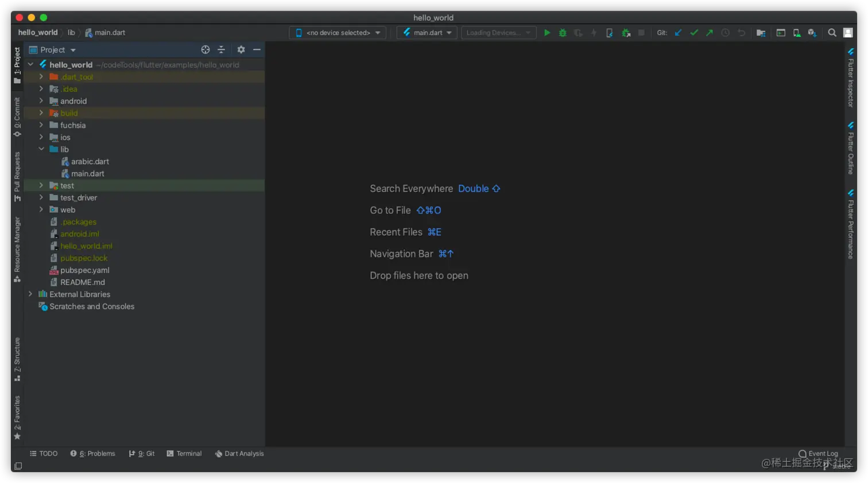Click Flutter Hot Reload lightning icon
The image size is (868, 483).
tap(594, 33)
